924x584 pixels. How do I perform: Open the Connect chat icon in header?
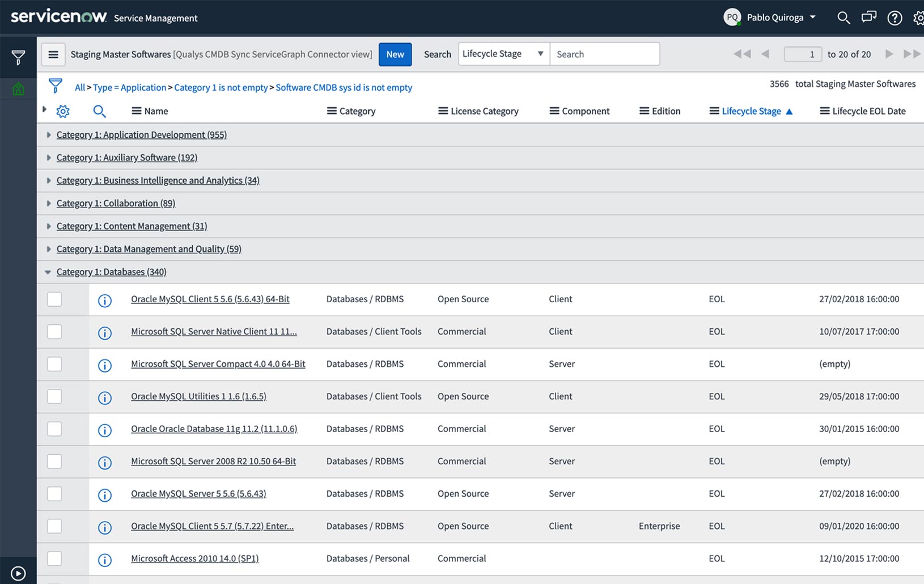(868, 18)
